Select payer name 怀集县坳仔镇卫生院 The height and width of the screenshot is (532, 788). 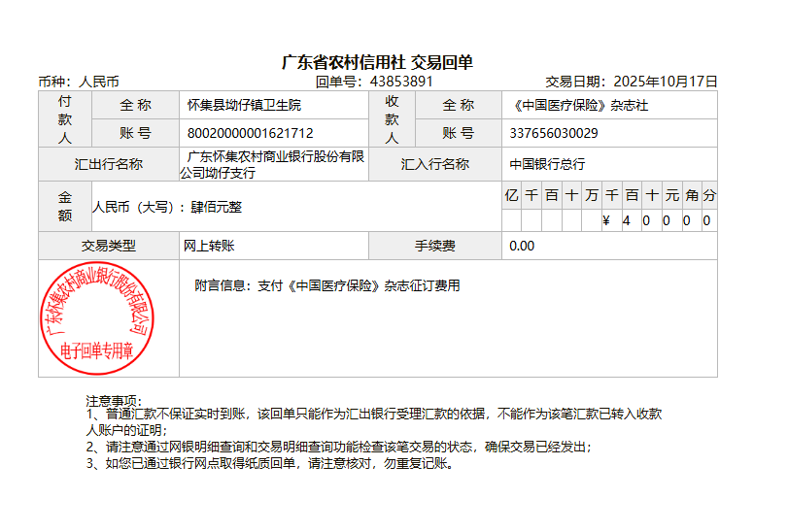tap(244, 105)
